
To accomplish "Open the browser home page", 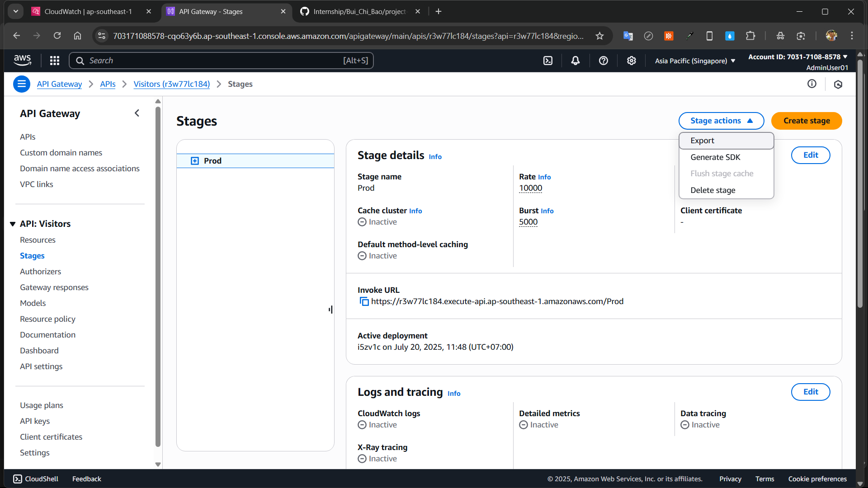I will pyautogui.click(x=78, y=36).
